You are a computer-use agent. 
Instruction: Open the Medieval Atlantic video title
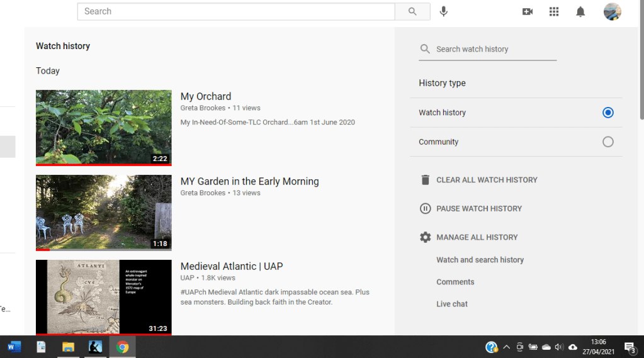tap(232, 266)
